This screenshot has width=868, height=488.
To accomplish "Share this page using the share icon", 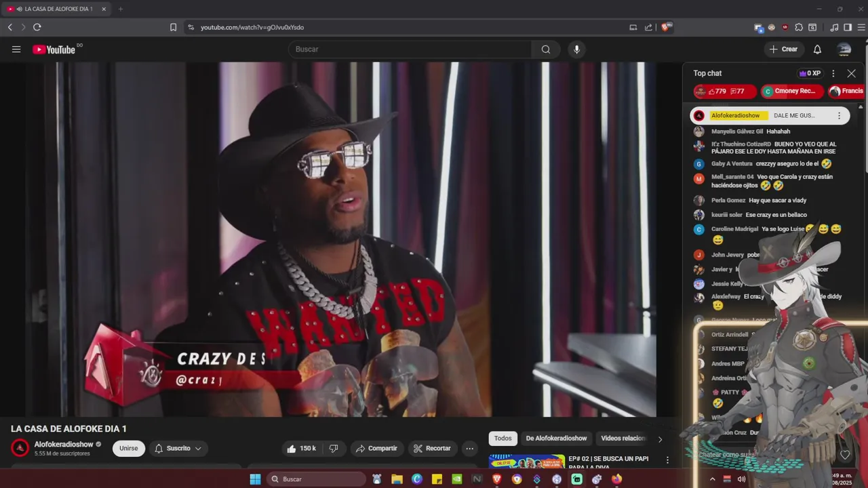I will pos(648,27).
